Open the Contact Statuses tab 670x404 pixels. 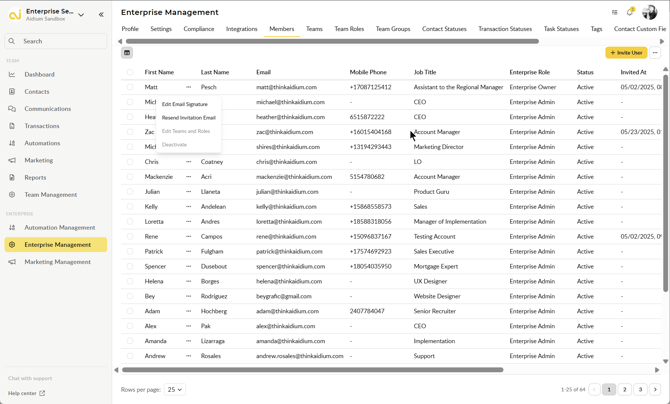coord(444,29)
